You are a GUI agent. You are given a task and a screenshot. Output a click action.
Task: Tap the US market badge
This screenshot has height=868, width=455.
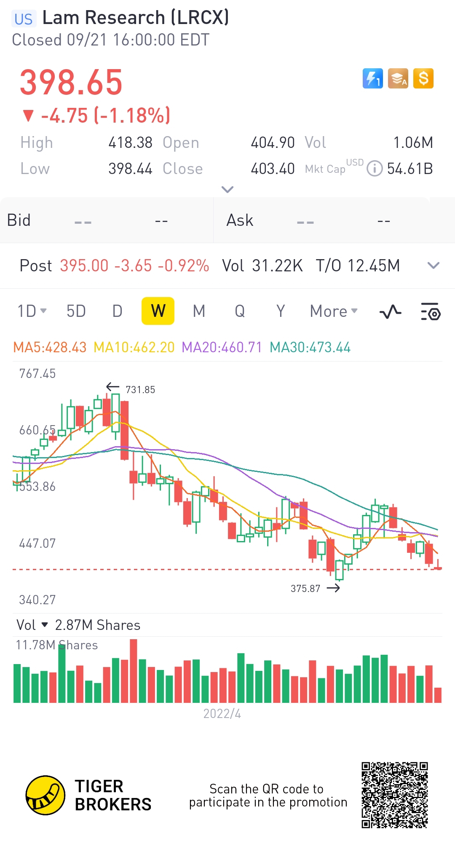[24, 19]
